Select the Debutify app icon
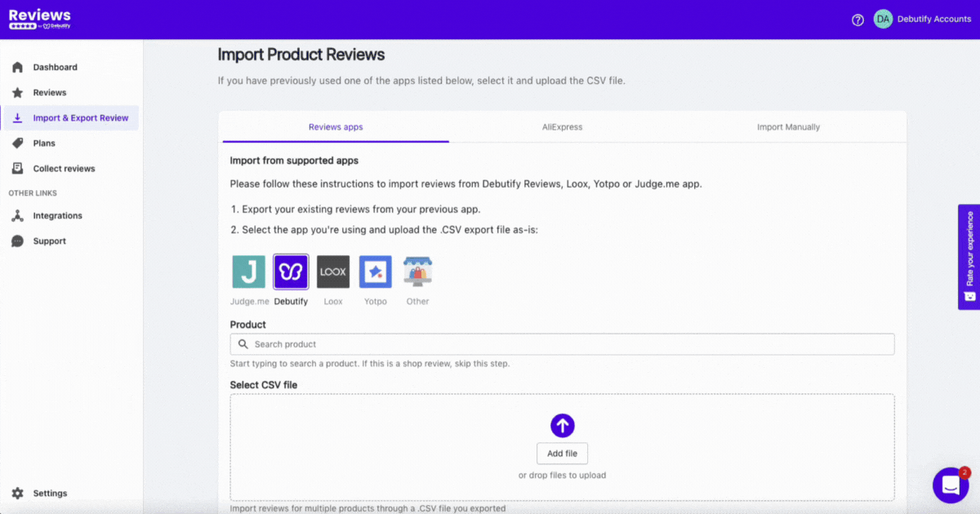 [x=291, y=272]
